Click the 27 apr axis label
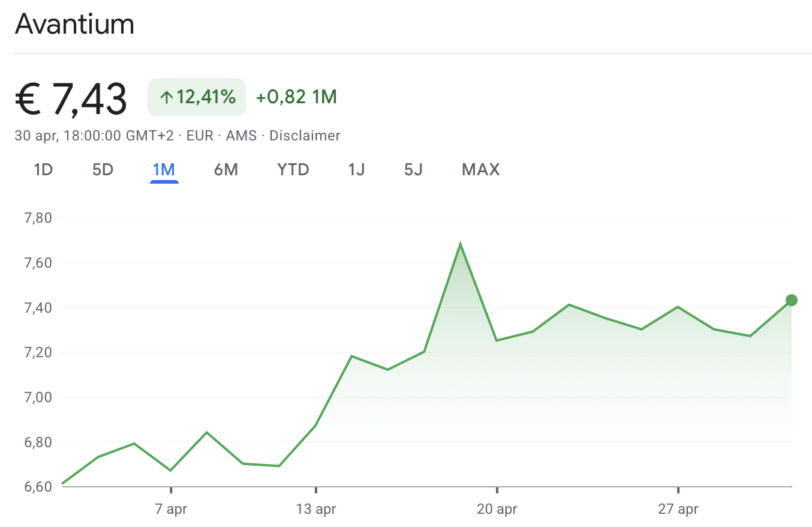The width and height of the screenshot is (812, 527). coord(678,510)
